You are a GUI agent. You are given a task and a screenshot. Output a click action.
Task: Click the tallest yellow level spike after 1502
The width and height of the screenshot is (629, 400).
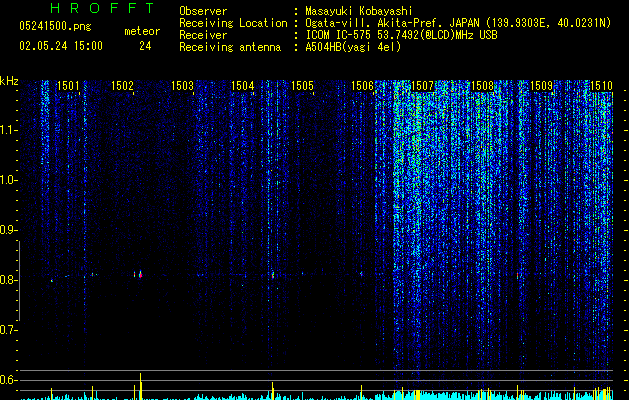(x=140, y=386)
